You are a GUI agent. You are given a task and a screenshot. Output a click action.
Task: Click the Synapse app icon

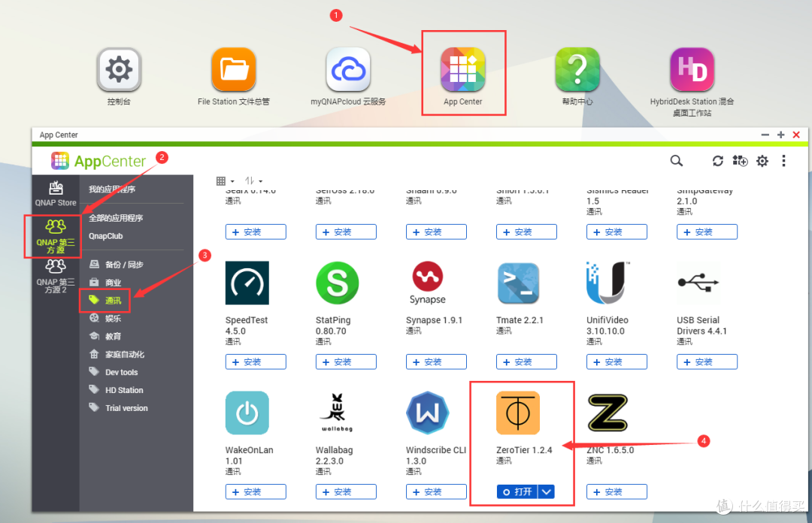pyautogui.click(x=427, y=283)
